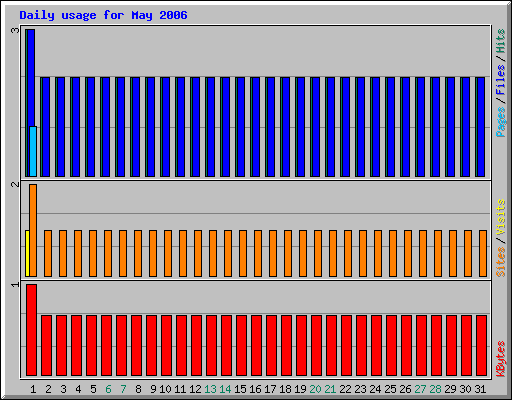Click the "KBytes" legend label
Viewport: 512px width, 400px height.
(501, 359)
